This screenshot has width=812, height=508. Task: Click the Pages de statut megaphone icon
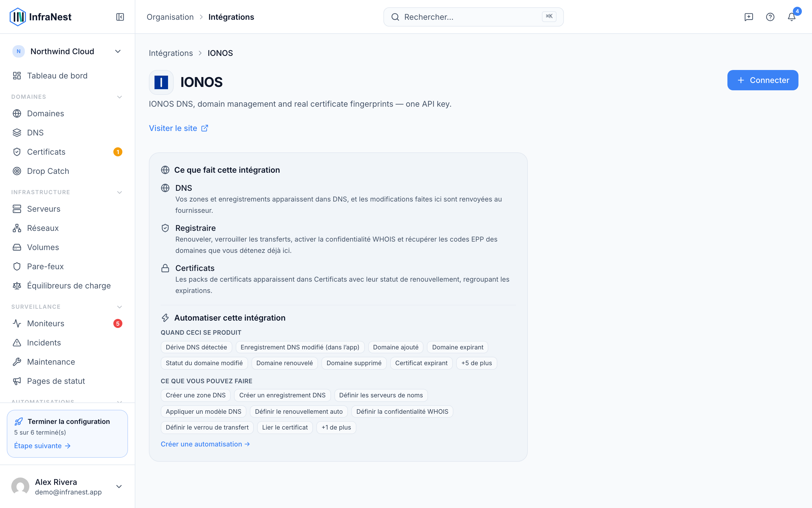click(x=17, y=381)
